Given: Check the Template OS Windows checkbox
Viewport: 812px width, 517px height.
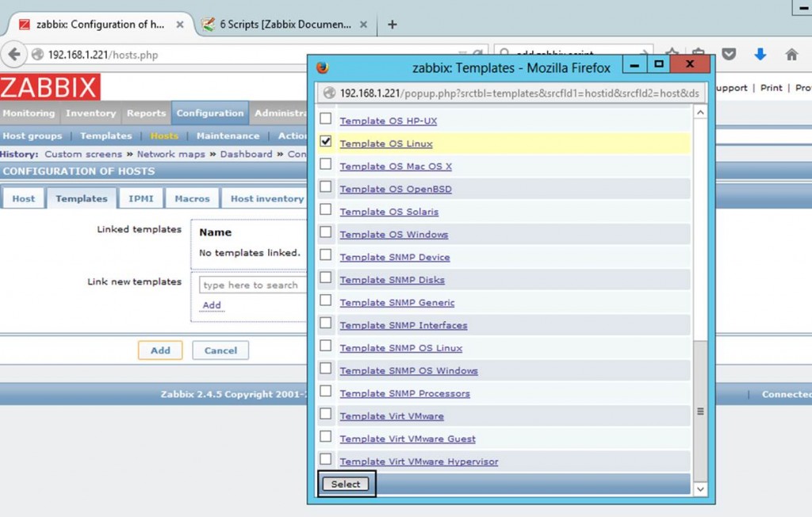Looking at the screenshot, I should coord(325,233).
